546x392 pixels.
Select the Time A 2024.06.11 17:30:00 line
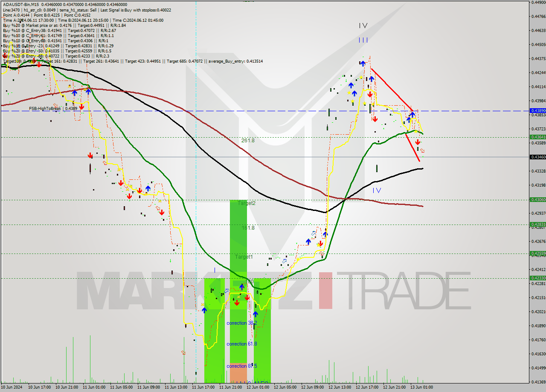83,20
